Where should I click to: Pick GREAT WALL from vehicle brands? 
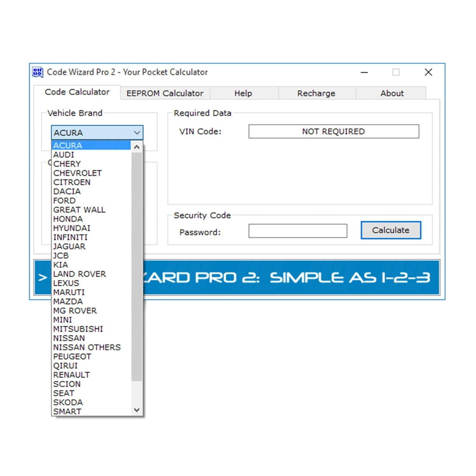79,210
